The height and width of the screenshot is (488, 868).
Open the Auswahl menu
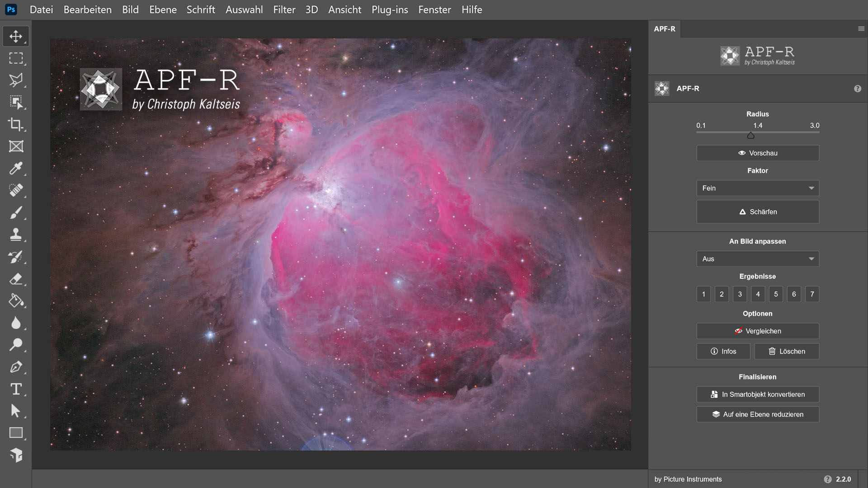(x=244, y=9)
